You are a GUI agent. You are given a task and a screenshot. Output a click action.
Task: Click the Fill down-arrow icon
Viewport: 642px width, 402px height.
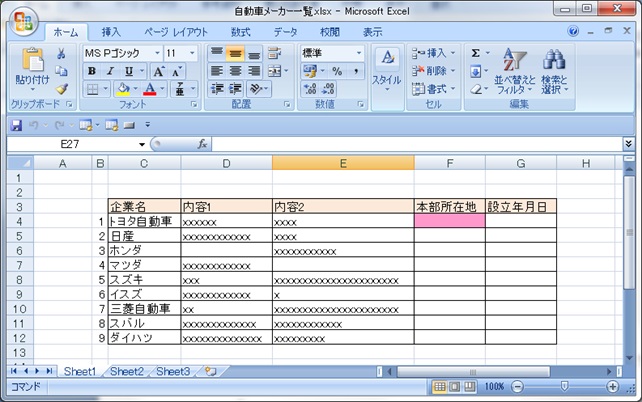pyautogui.click(x=475, y=72)
